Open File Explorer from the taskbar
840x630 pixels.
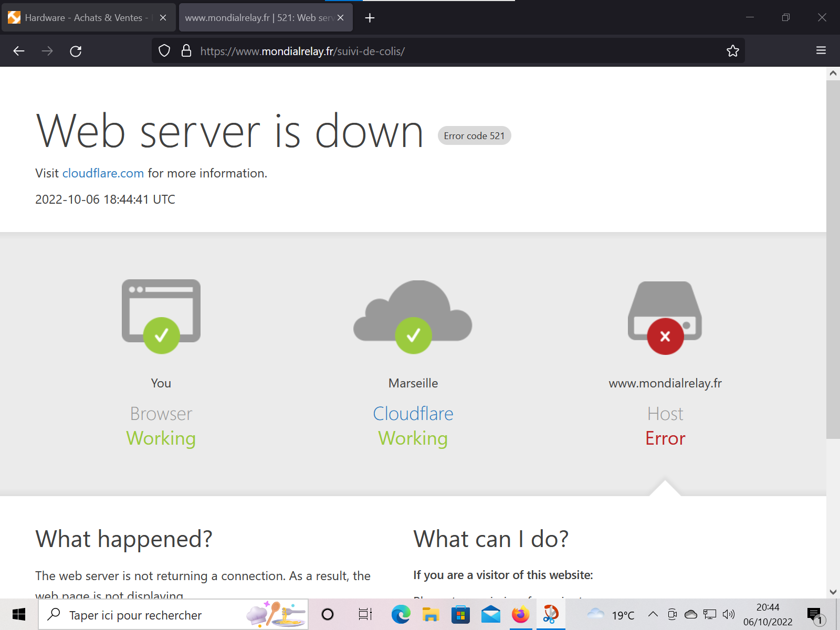point(430,614)
